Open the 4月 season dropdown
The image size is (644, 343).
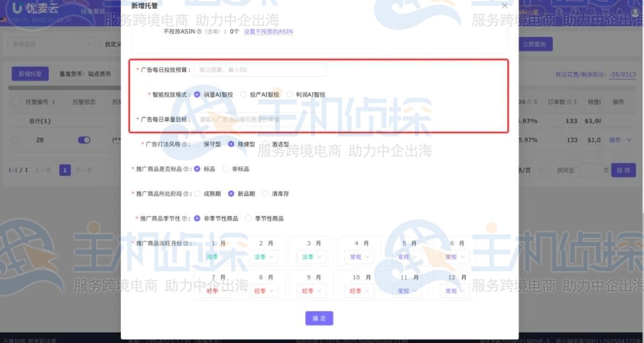pos(359,257)
